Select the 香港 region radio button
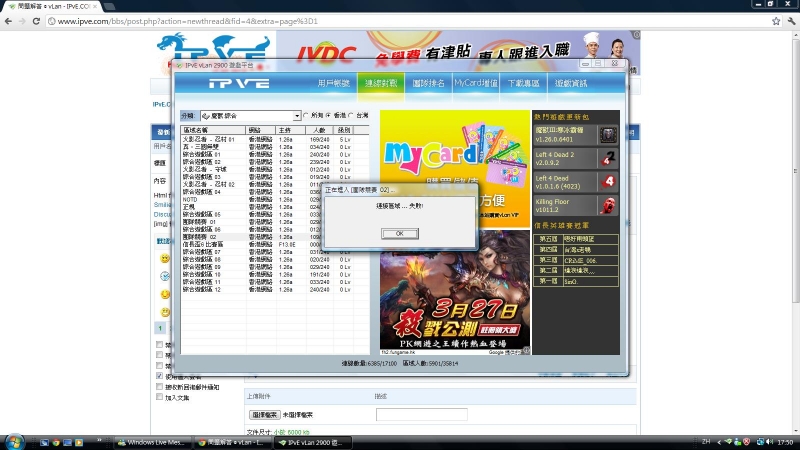The width and height of the screenshot is (800, 450). pyautogui.click(x=329, y=115)
